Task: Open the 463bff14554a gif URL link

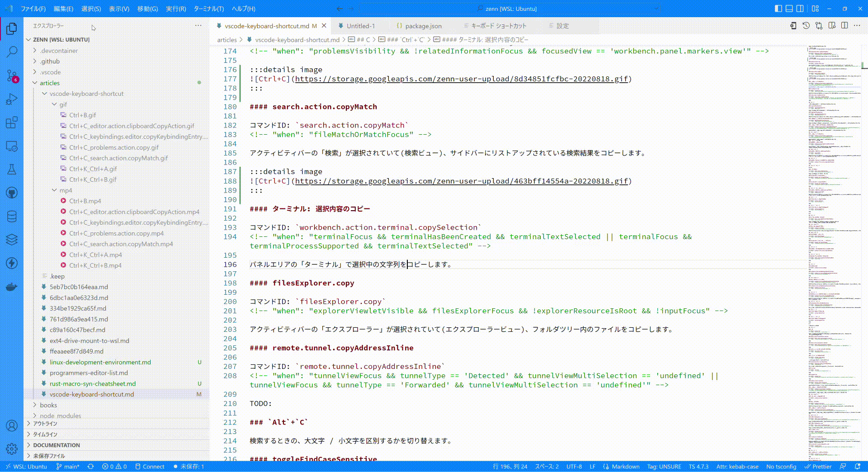Action: (462, 181)
